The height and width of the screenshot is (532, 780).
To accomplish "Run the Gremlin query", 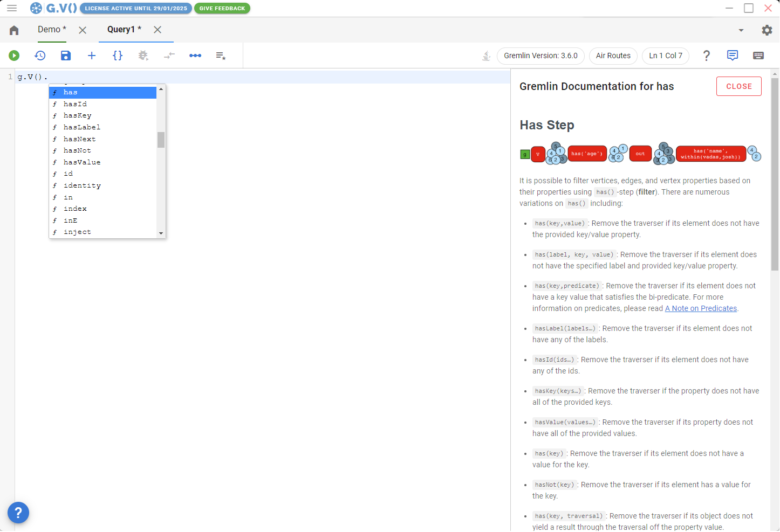I will click(x=14, y=56).
